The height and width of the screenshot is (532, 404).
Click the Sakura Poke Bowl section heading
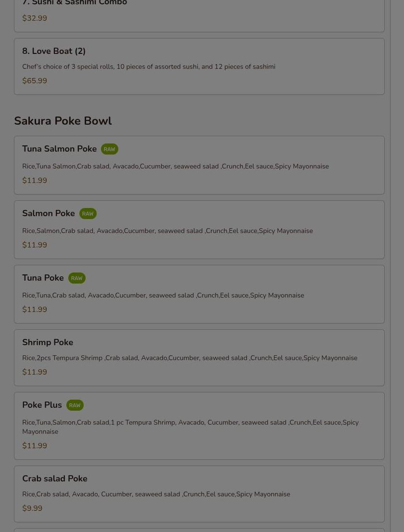coord(63,121)
